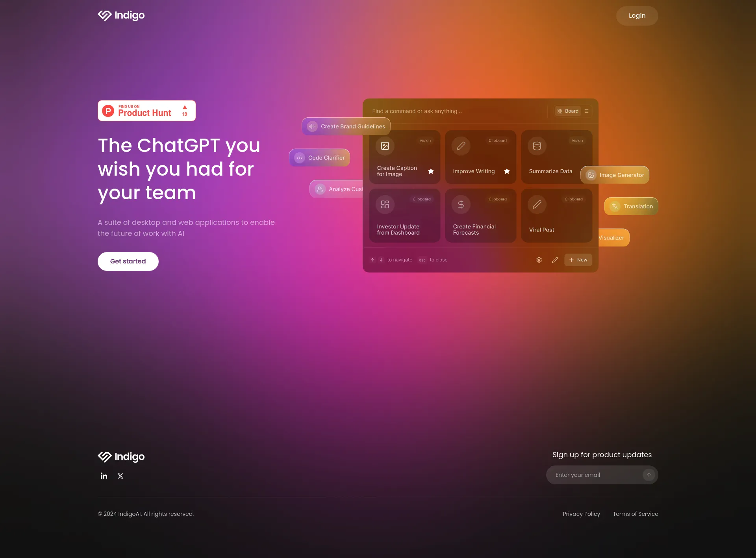Click the Summarize Data tool icon
Screen dimensions: 756x558
pos(536,146)
